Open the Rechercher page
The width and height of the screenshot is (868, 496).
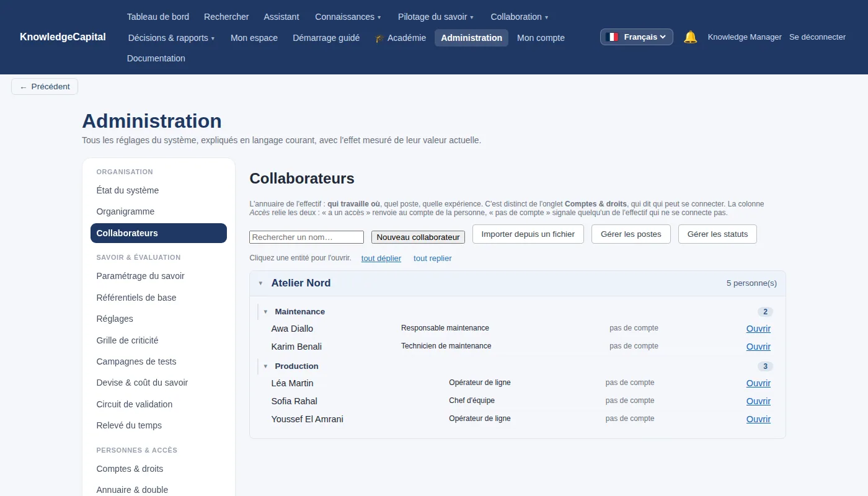coord(226,17)
